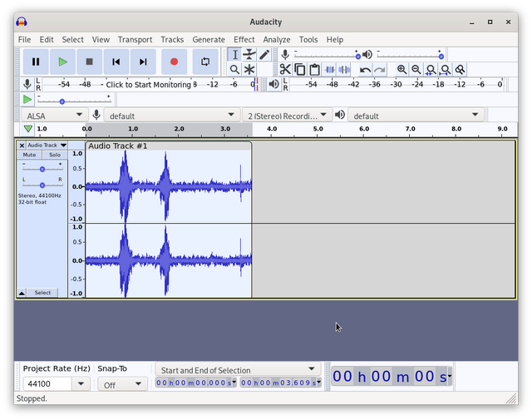The image size is (532, 420).
Task: Open the Transport menu
Action: pyautogui.click(x=135, y=40)
